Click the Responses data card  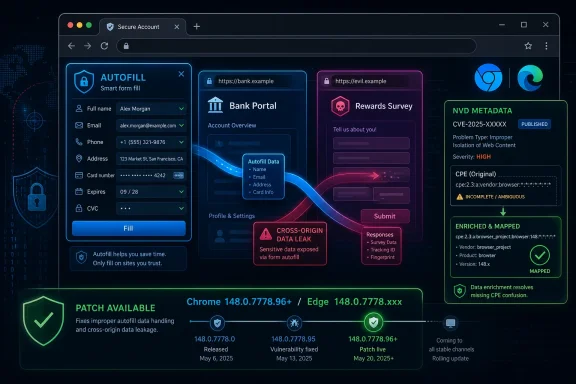point(381,246)
